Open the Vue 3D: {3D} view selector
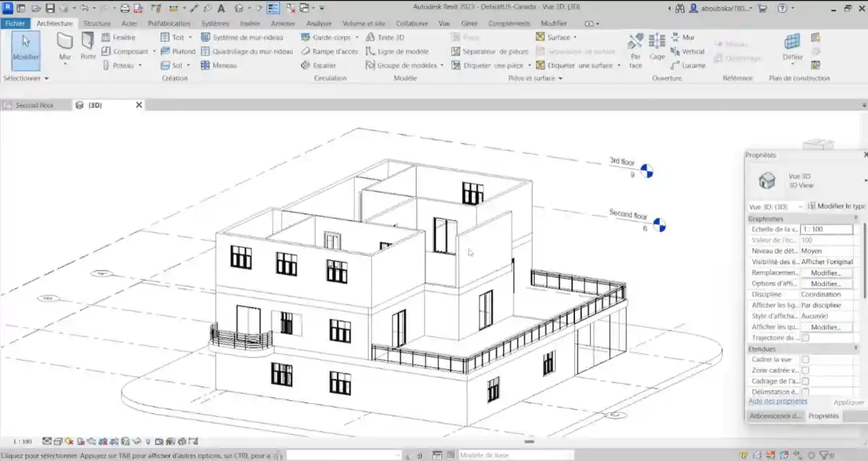 coord(776,207)
